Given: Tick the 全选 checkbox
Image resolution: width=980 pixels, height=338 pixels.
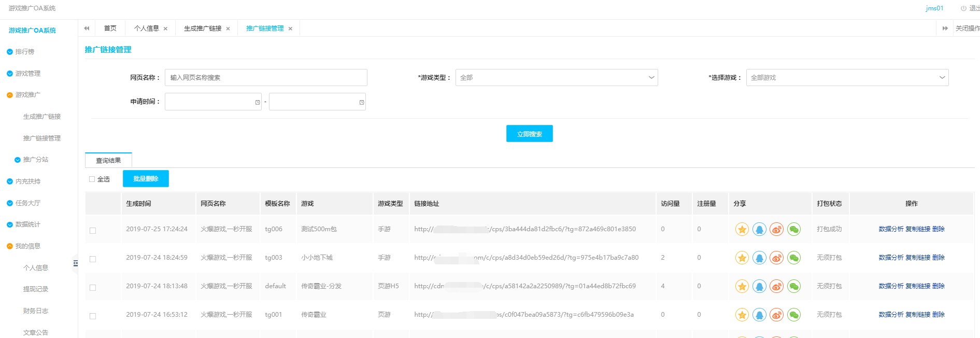Looking at the screenshot, I should click(x=92, y=179).
